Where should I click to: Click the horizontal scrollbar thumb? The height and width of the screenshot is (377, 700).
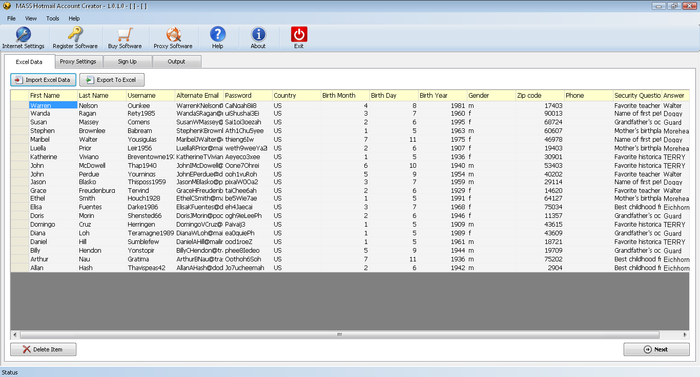click(x=339, y=335)
